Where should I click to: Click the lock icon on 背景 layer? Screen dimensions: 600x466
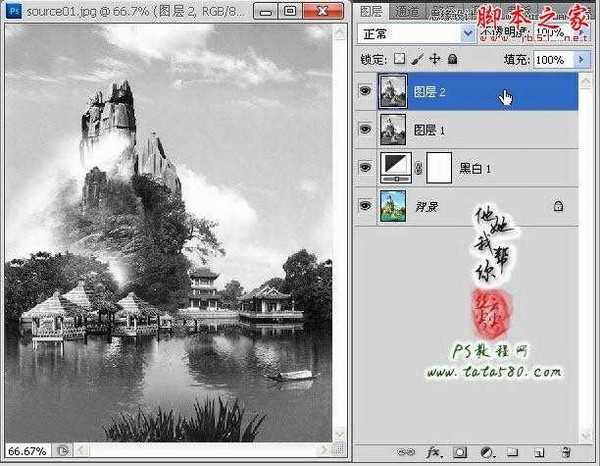558,206
